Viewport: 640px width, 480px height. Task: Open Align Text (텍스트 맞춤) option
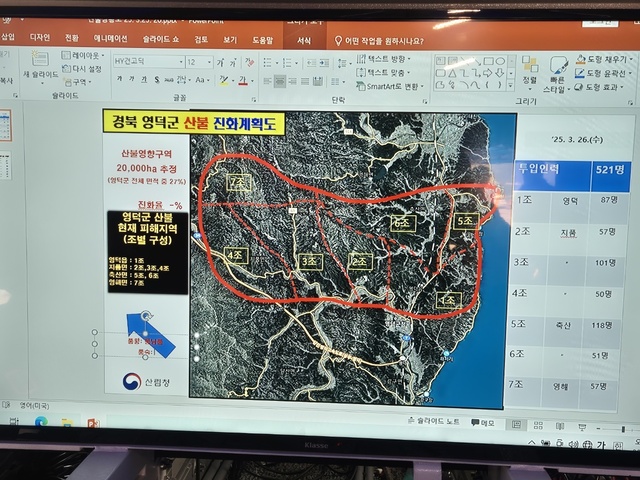(383, 72)
